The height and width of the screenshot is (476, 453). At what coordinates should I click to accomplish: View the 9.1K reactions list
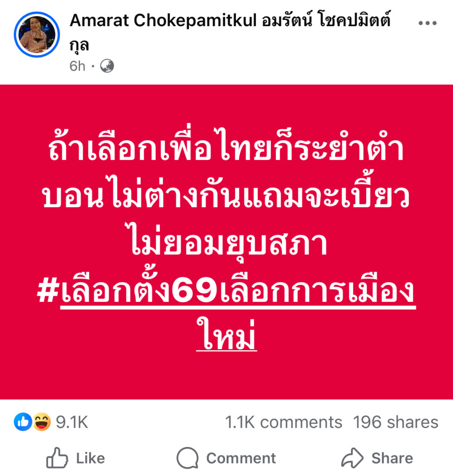tap(72, 422)
